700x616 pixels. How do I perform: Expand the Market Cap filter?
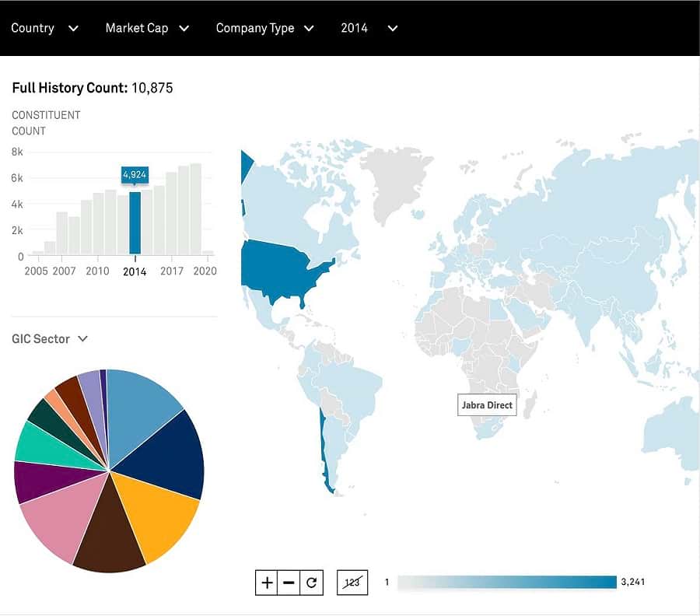[x=147, y=28]
